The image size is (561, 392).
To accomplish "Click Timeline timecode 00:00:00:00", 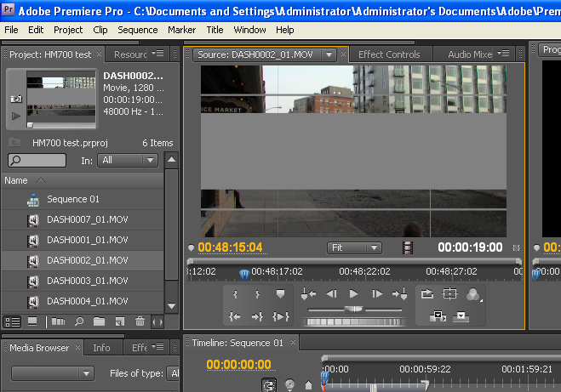I will pyautogui.click(x=238, y=365).
